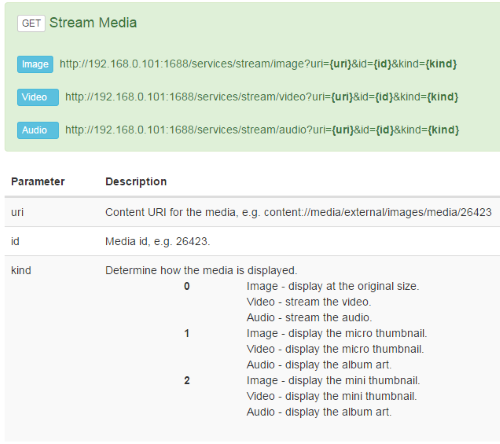Click 'Image - display the micro thumbnail.'
Screen dimensions: 500x444
337,333
